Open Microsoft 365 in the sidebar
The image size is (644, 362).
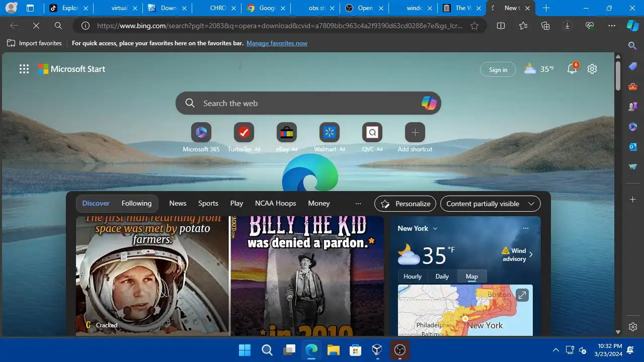[633, 127]
